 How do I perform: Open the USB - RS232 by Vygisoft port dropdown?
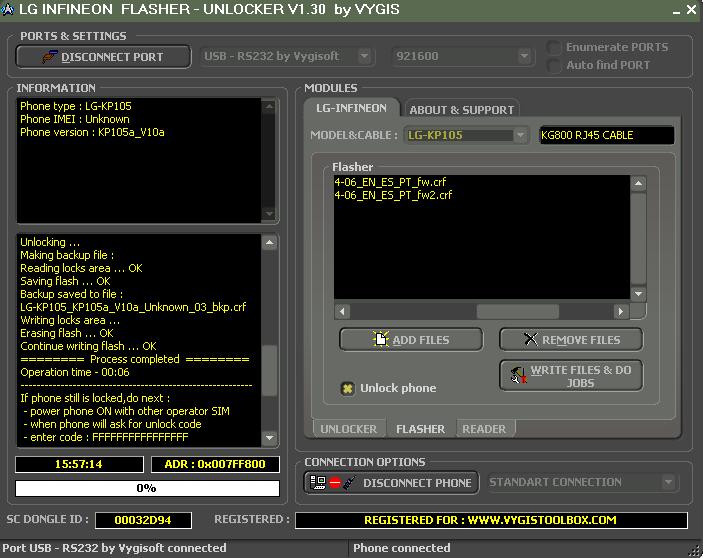tap(364, 56)
